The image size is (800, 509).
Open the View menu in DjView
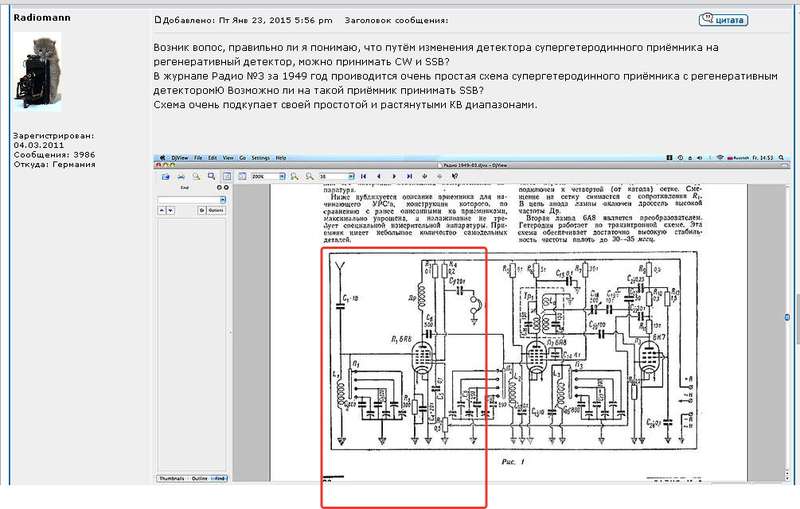coord(229,158)
